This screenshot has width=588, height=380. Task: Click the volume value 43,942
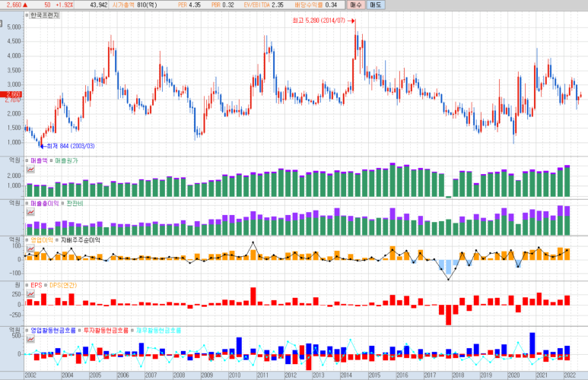[99, 5]
